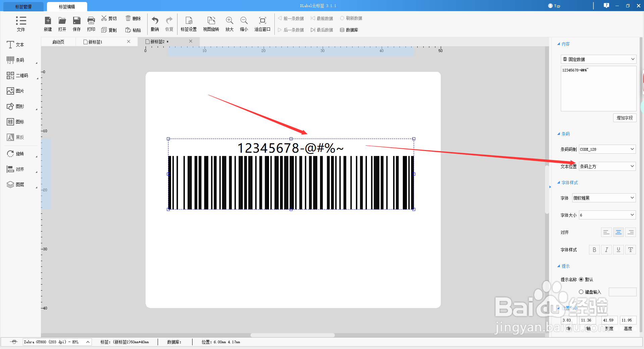The width and height of the screenshot is (644, 349).
Task: Open 标签设置 label settings
Action: click(189, 24)
